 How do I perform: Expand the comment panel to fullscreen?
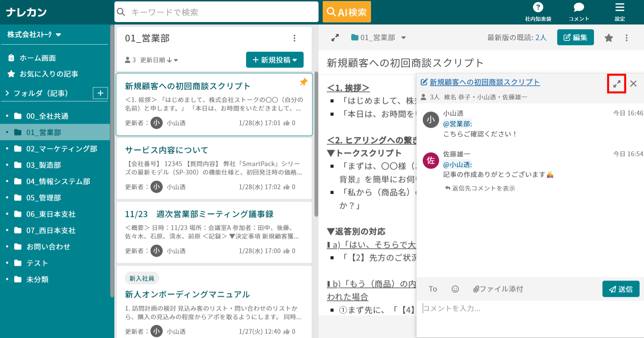(616, 83)
